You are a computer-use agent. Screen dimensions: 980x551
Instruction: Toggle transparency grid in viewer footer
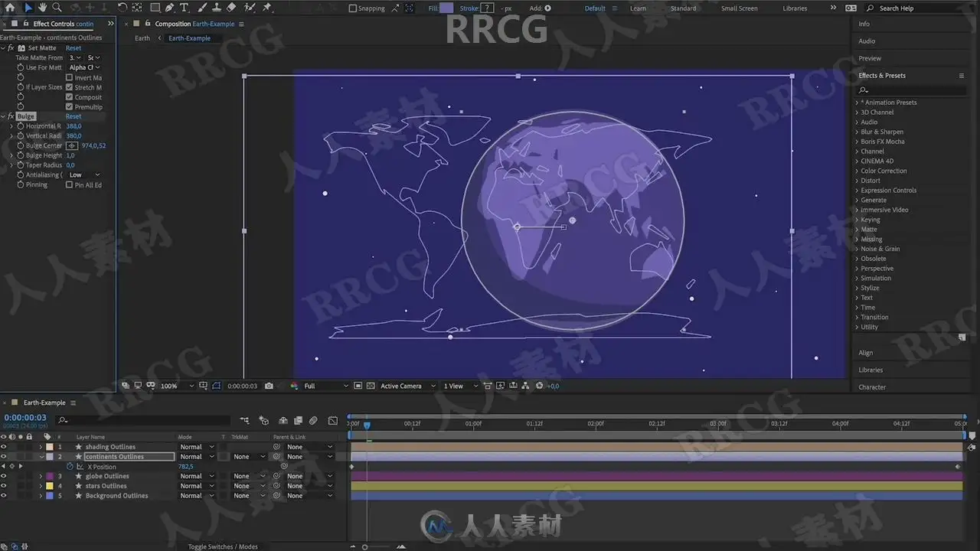point(370,386)
